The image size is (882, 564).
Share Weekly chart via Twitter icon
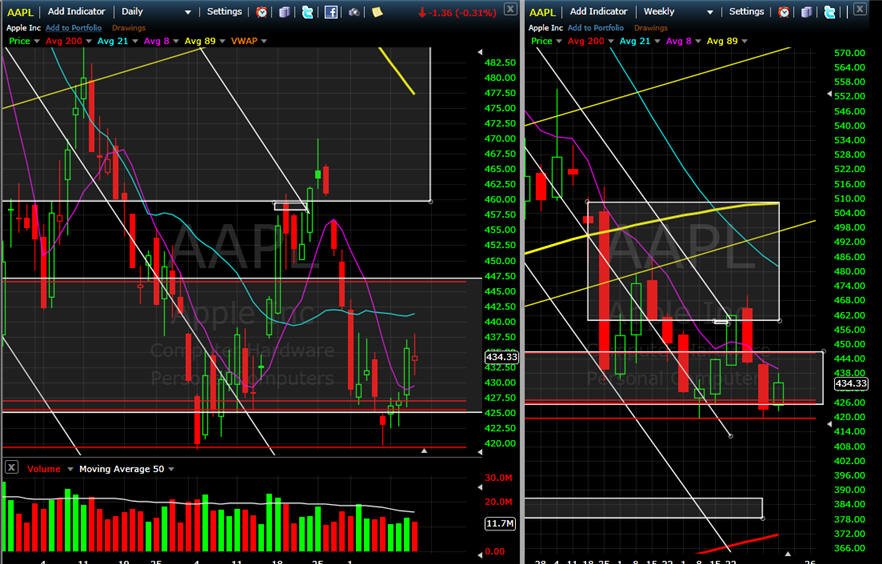829,12
